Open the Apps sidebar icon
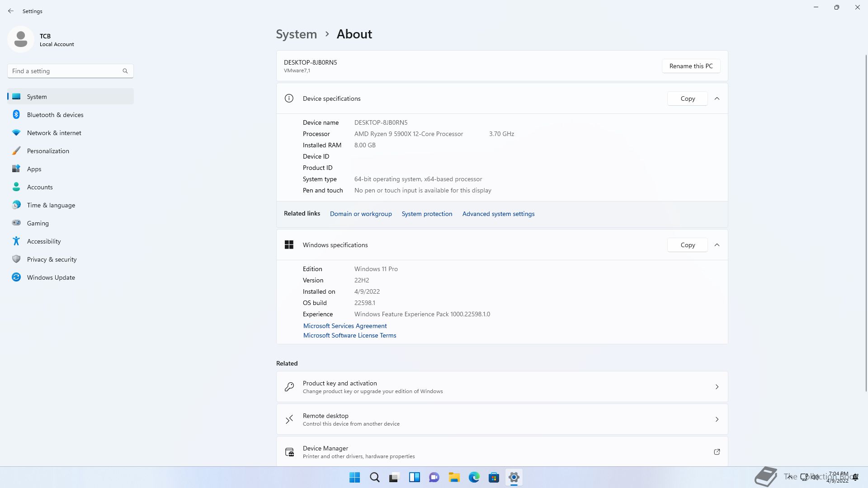Screen dimensions: 868x488 (x=16, y=169)
